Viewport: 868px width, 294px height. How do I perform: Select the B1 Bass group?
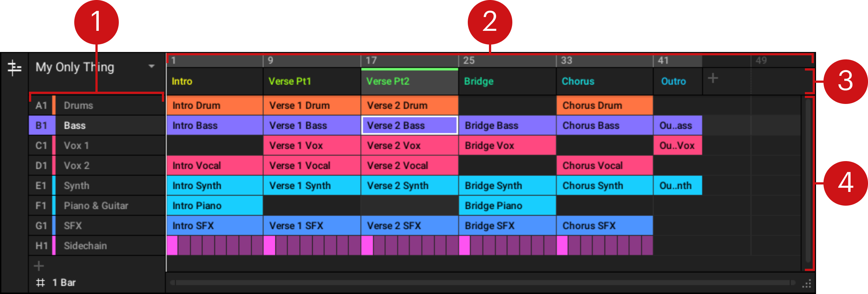pyautogui.click(x=97, y=125)
